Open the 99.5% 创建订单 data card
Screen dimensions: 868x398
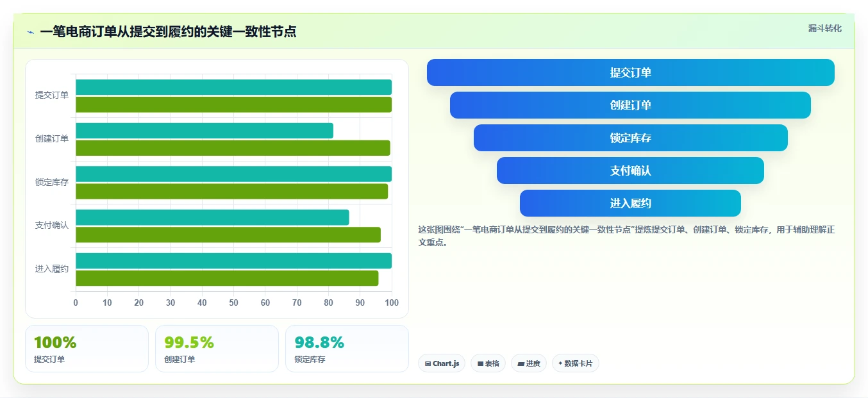tap(217, 349)
